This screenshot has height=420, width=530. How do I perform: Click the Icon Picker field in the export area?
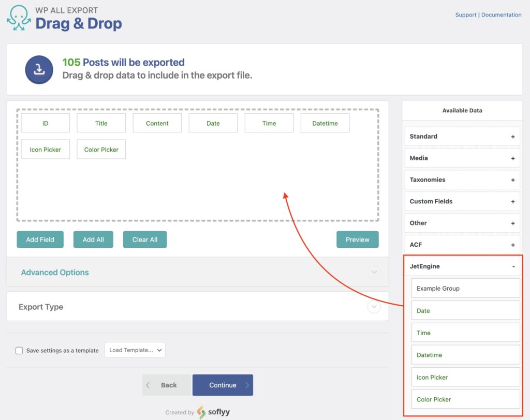(x=45, y=149)
